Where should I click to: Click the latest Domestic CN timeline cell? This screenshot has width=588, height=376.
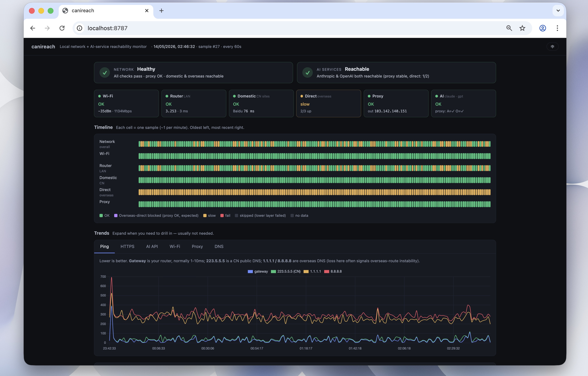[x=490, y=180]
